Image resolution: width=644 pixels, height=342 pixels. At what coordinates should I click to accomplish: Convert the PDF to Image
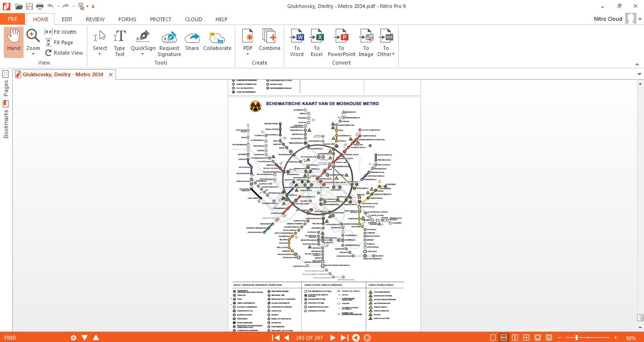pos(366,43)
